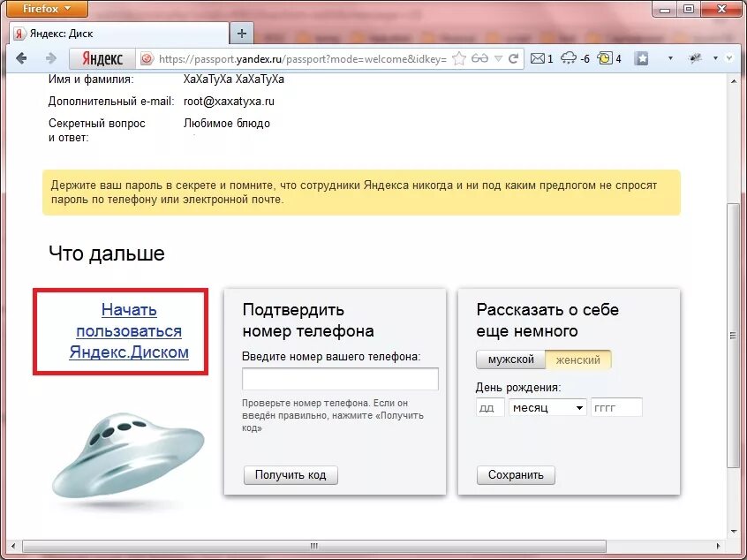Maximize the Firefox window
Image resolution: width=747 pixels, height=560 pixels.
(689, 8)
